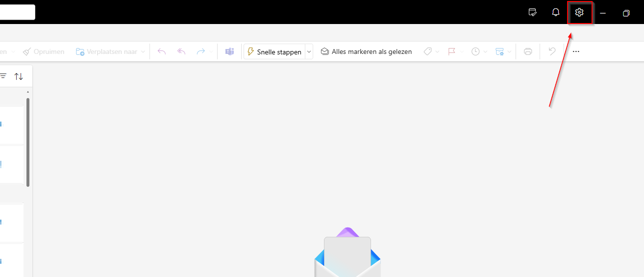Expand the tag categories chevron
Viewport: 644px width, 277px height.
tap(437, 51)
